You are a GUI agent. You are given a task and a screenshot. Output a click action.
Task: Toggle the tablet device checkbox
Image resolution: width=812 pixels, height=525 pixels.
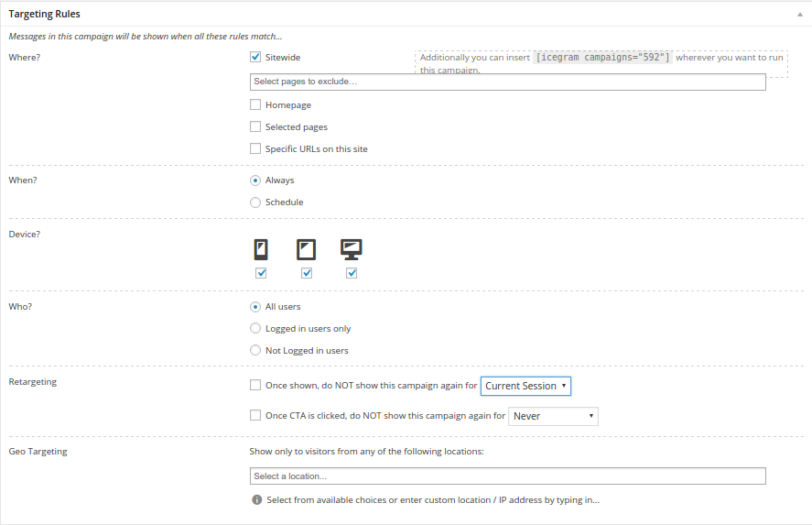[307, 273]
